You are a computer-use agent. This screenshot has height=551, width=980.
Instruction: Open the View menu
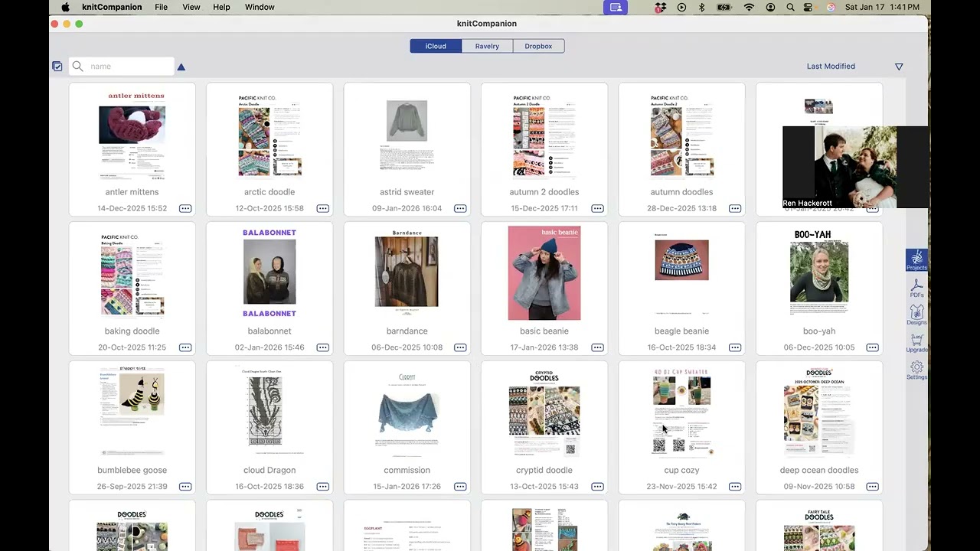191,7
